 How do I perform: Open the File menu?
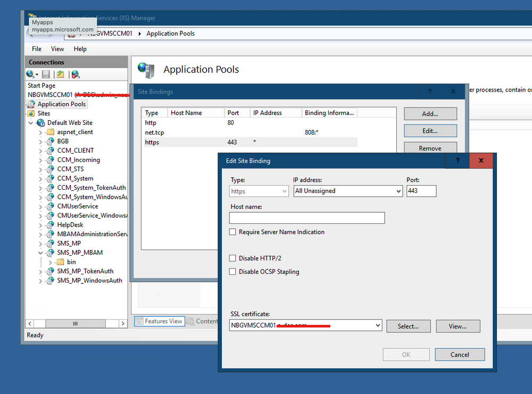click(37, 49)
